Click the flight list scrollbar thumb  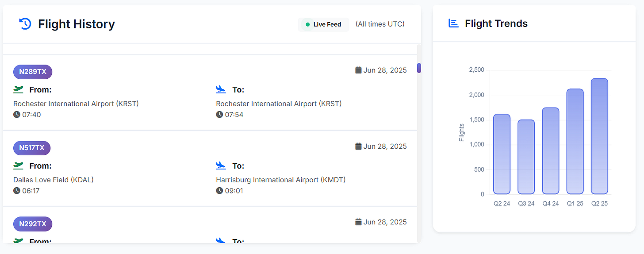click(419, 68)
